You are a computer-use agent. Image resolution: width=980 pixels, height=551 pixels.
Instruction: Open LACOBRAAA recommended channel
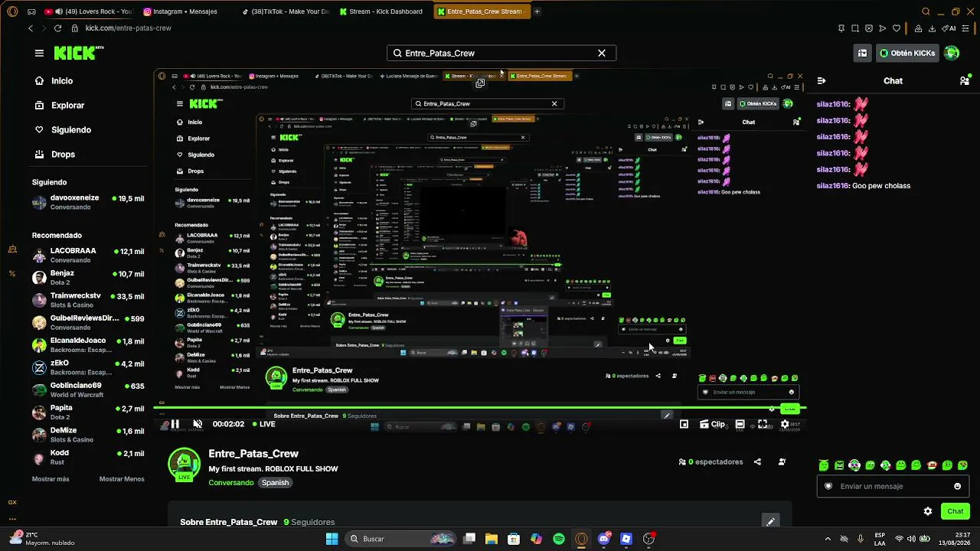88,255
